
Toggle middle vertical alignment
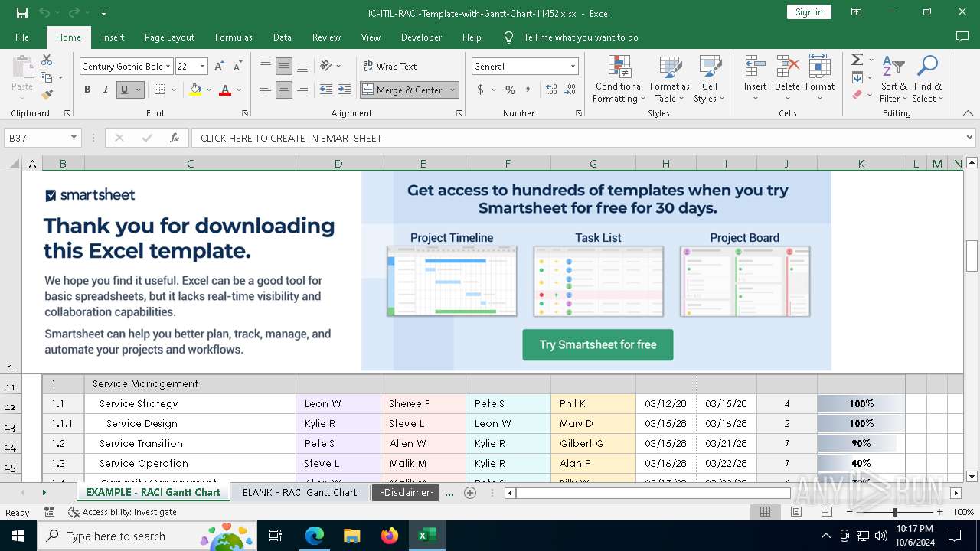[284, 67]
